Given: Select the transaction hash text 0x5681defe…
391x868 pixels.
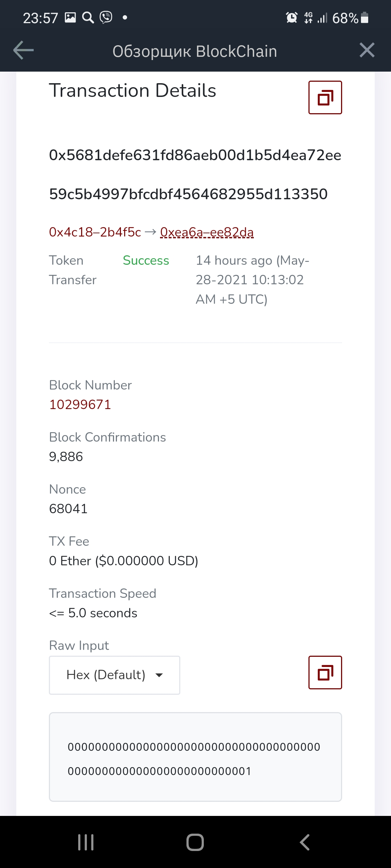Looking at the screenshot, I should point(195,174).
